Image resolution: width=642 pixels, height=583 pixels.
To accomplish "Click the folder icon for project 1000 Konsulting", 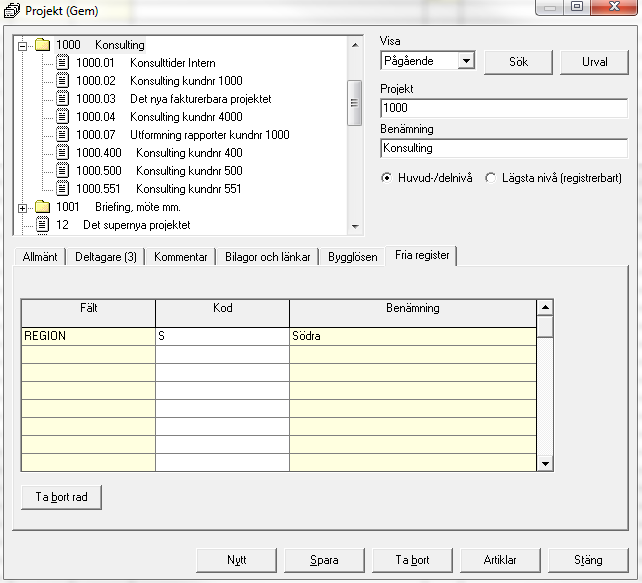I will tap(42, 45).
